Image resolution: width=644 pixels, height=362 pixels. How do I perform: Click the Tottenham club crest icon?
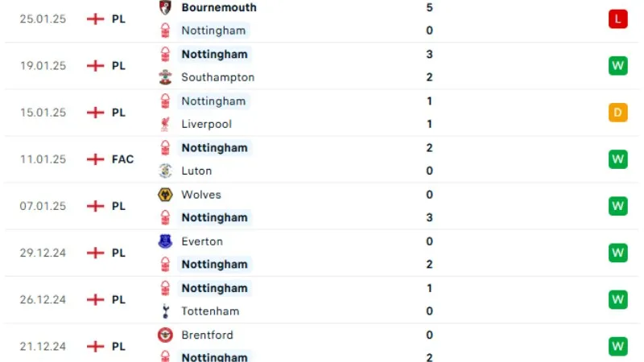tap(166, 311)
